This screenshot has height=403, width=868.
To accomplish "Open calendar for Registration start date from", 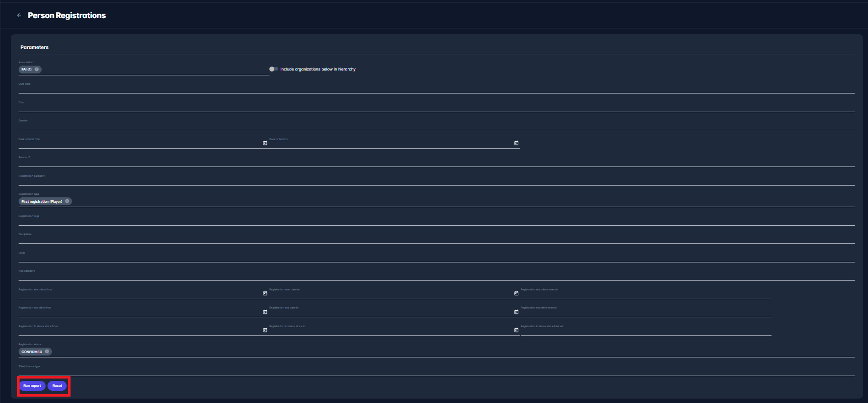I will 265,293.
